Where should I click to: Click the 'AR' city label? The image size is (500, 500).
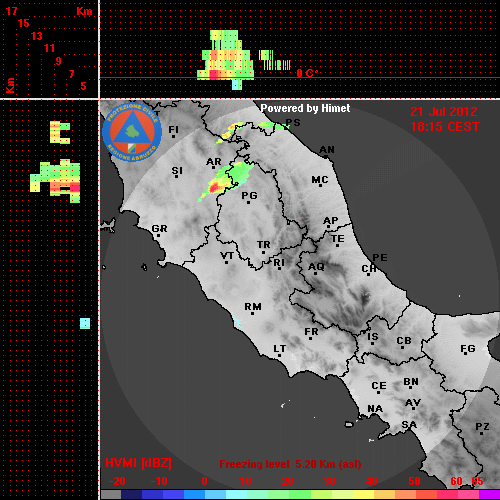214,162
